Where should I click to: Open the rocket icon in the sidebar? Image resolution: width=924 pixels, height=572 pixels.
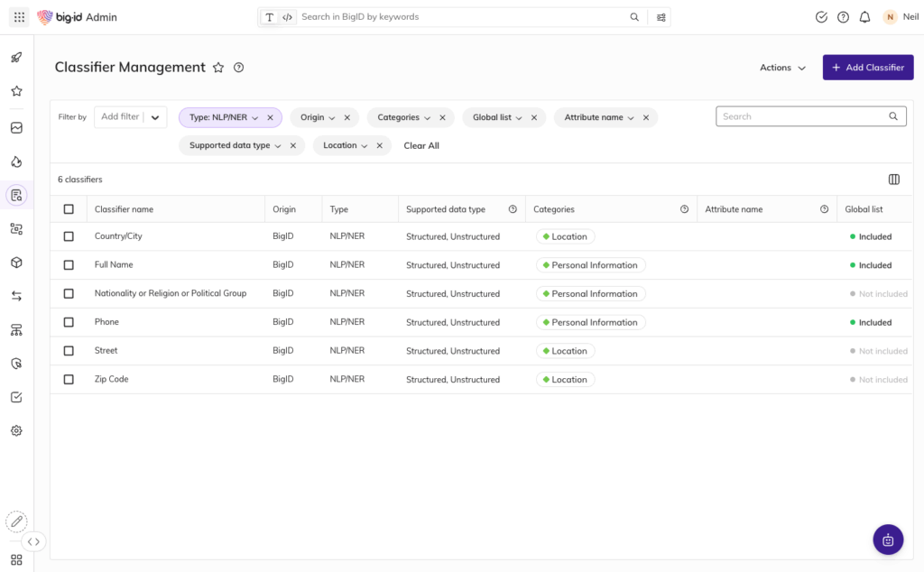(16, 58)
